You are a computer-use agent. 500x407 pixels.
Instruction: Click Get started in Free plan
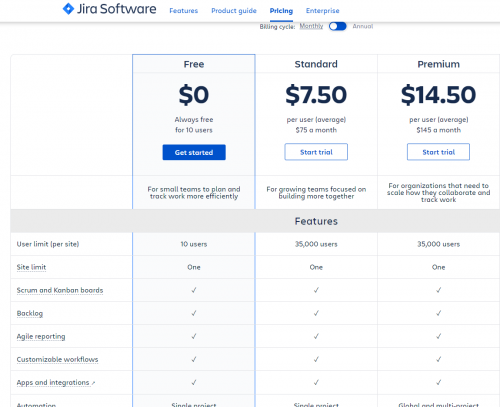(x=194, y=152)
